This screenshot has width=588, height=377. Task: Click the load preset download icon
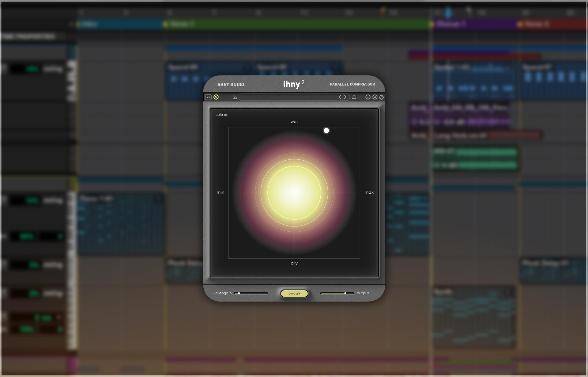pos(235,97)
